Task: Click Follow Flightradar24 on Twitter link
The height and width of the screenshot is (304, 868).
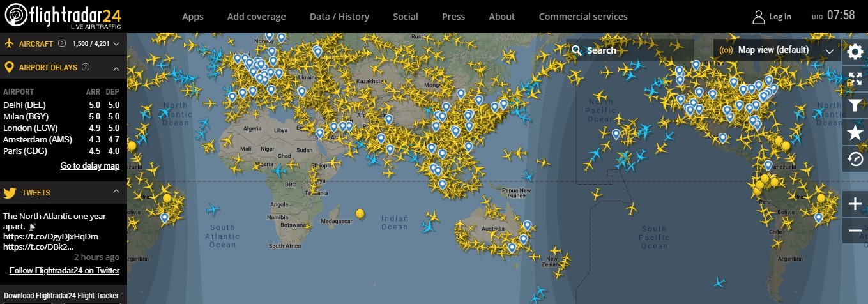Action: coord(65,271)
